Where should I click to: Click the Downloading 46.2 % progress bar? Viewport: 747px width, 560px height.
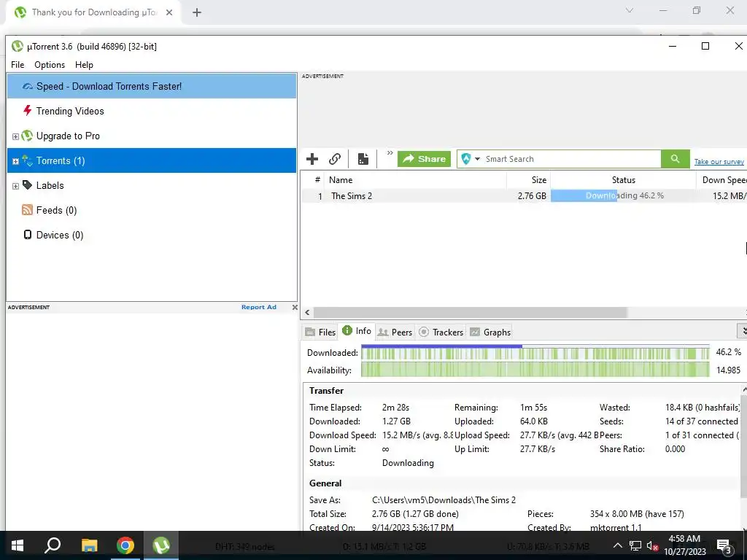click(623, 195)
